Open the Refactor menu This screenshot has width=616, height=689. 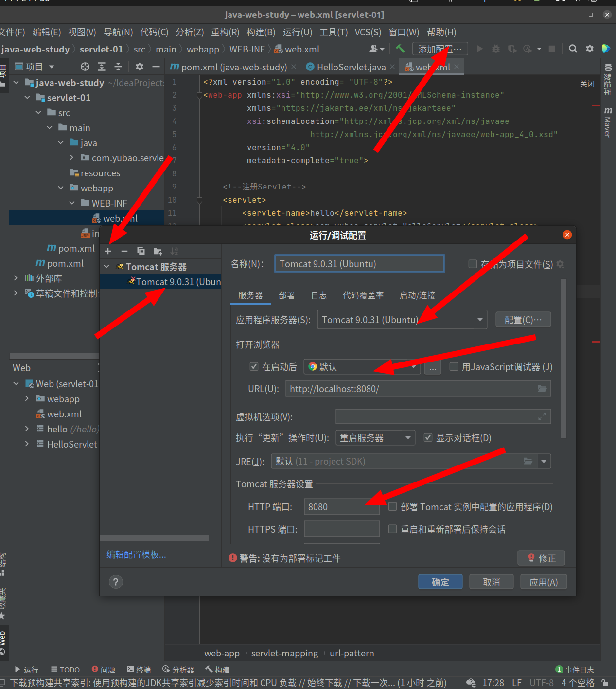tap(225, 32)
